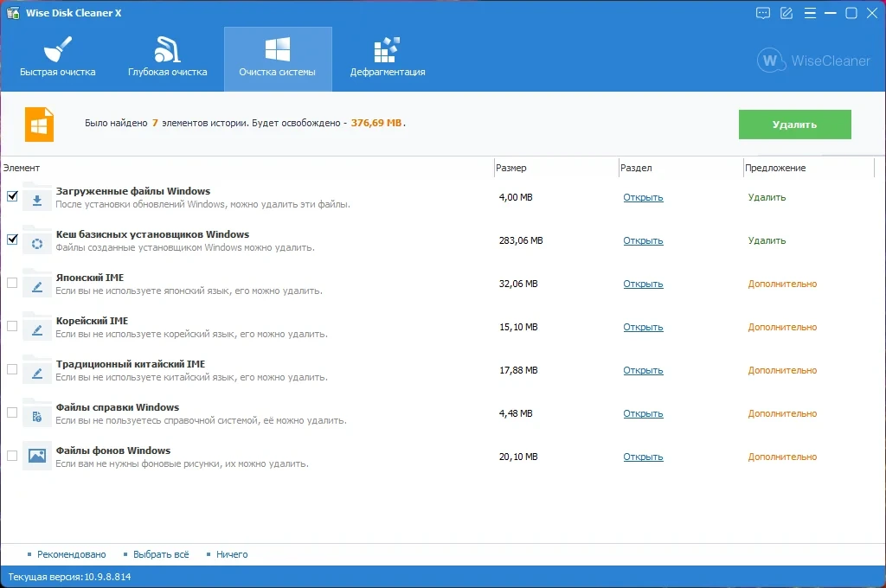The width and height of the screenshot is (886, 588).
Task: Click the Файлы фонов Windows picture icon
Action: 37,455
